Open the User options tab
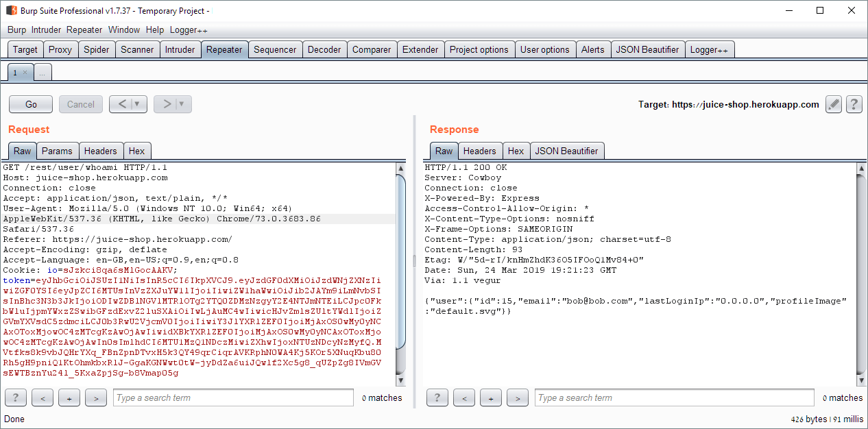The width and height of the screenshot is (868, 429). click(x=545, y=49)
